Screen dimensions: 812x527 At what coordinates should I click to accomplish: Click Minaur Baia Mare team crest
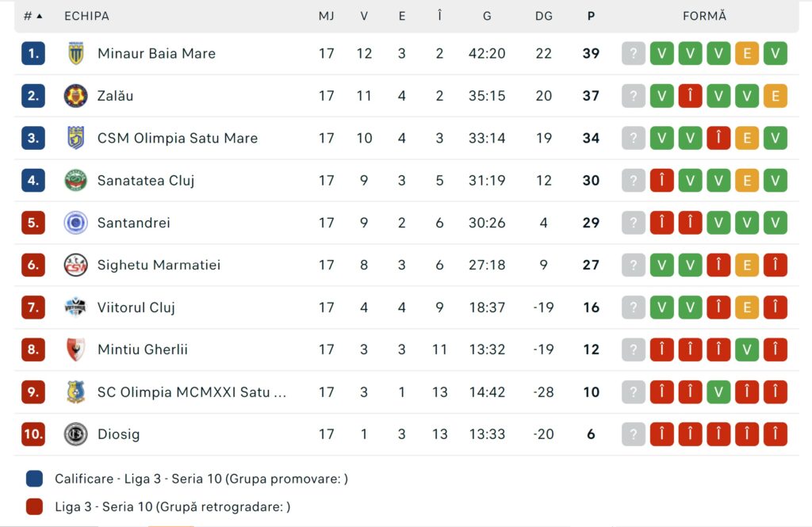tap(75, 54)
